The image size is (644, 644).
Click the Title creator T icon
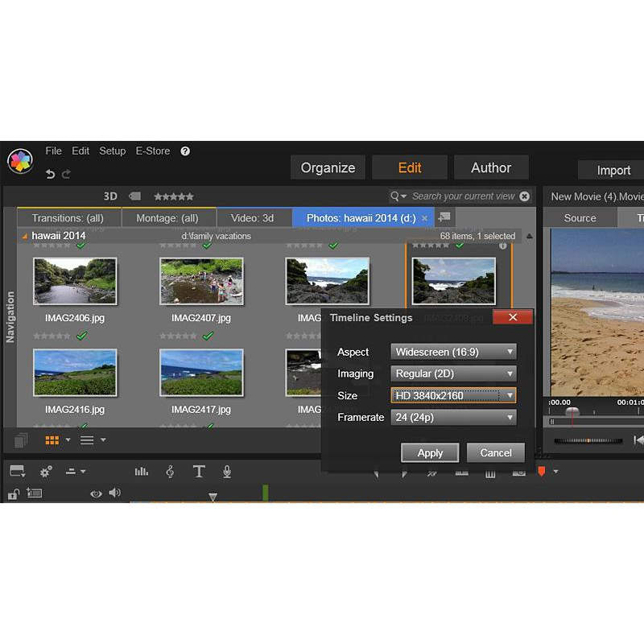(x=199, y=472)
